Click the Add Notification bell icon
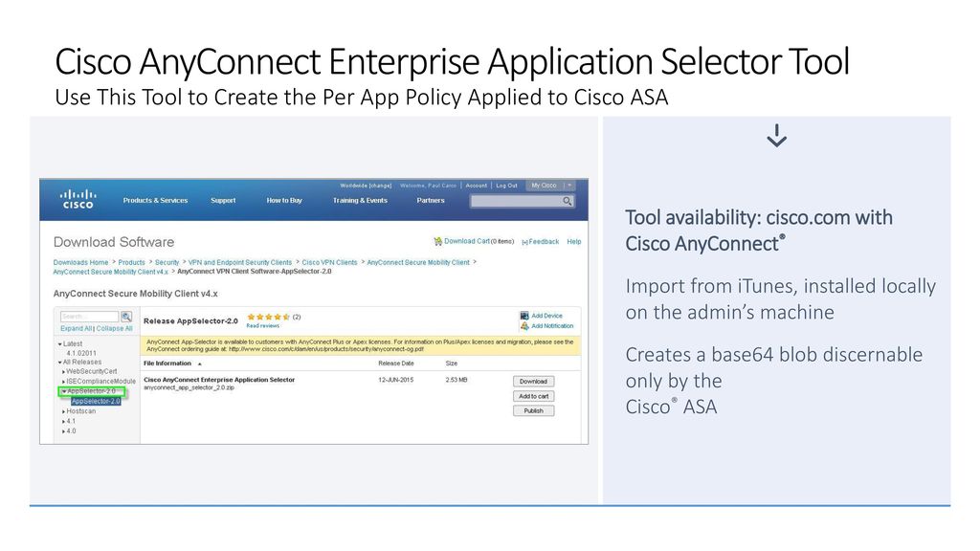Viewport: 980px width, 551px height. [x=524, y=326]
